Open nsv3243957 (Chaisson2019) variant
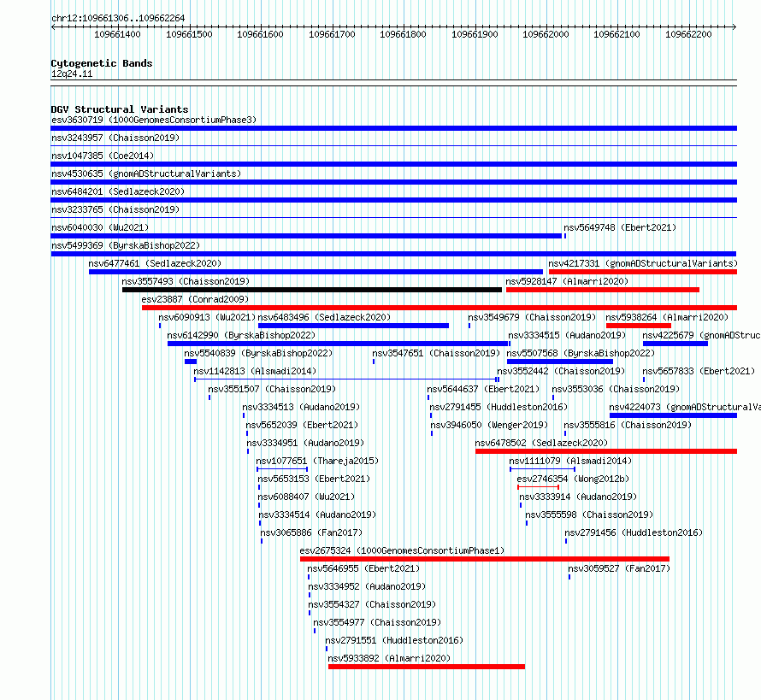761x700 pixels. [x=115, y=138]
